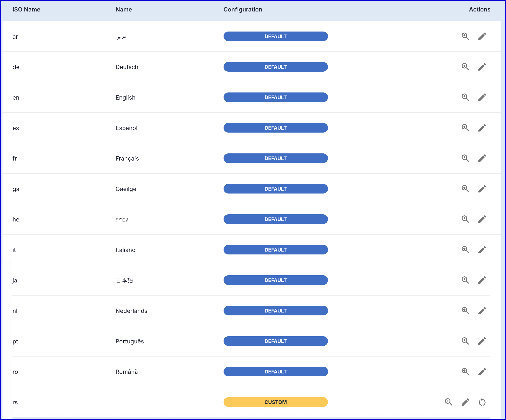View the Français language configuration
This screenshot has height=420, width=506.
click(465, 158)
